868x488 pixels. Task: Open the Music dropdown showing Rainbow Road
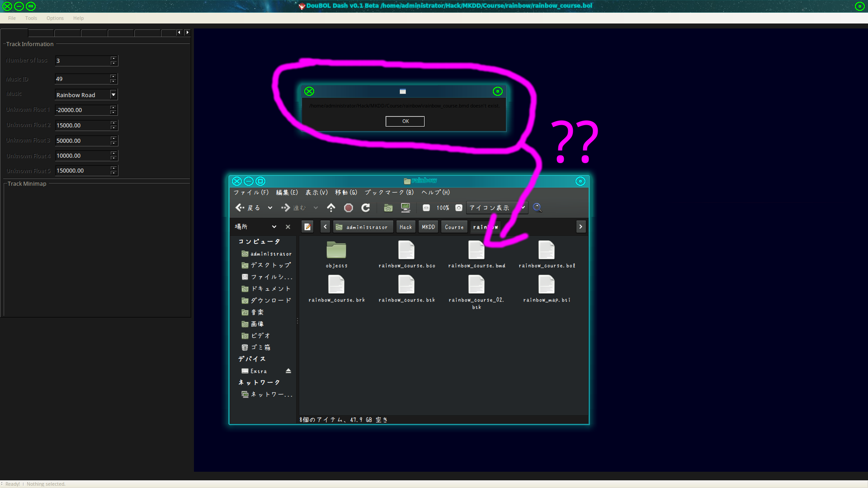[113, 95]
